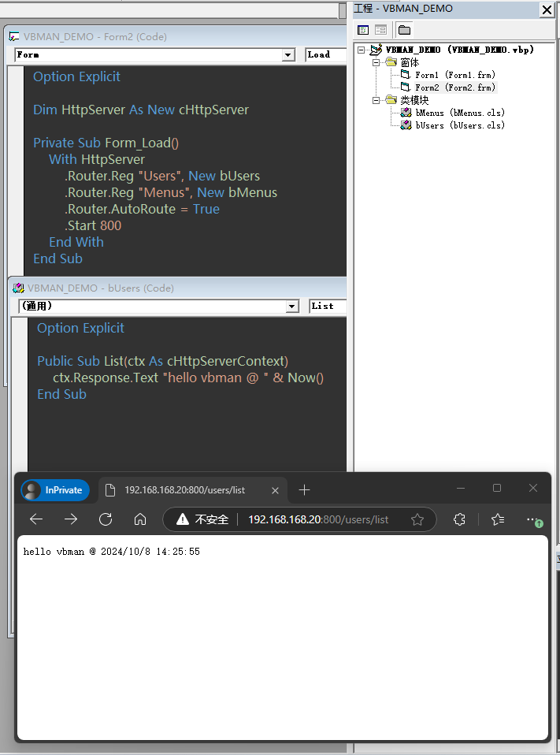Click the 不安全 security warning indicator
The height and width of the screenshot is (755, 560).
(x=202, y=519)
